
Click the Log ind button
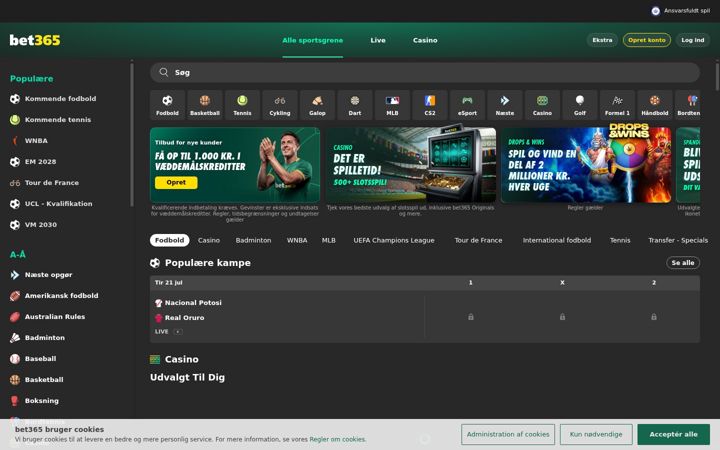(692, 40)
